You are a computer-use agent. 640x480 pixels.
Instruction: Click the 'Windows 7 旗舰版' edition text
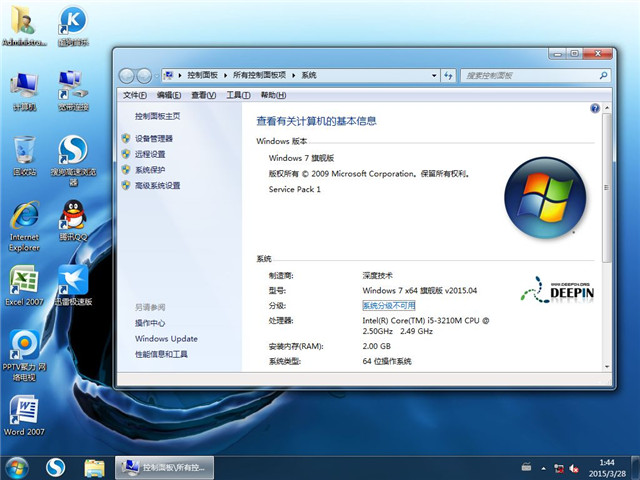(301, 158)
